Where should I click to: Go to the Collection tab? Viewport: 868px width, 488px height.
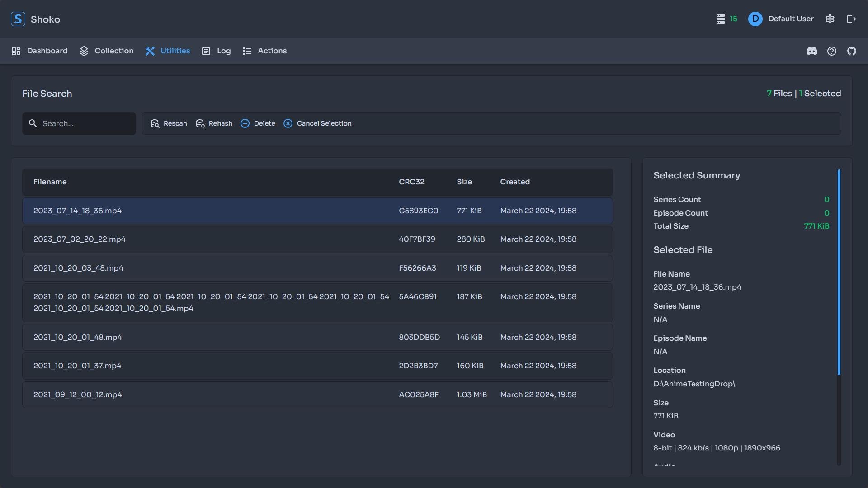pos(107,51)
